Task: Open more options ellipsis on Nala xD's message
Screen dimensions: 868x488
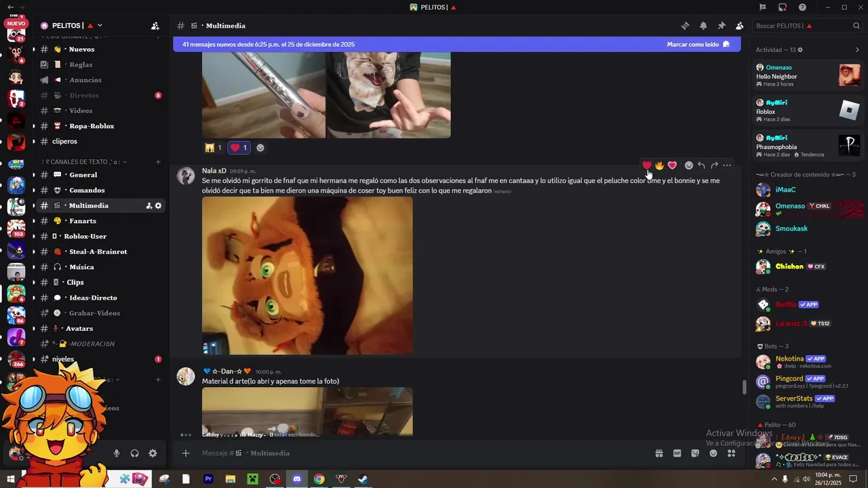Action: coord(727,165)
